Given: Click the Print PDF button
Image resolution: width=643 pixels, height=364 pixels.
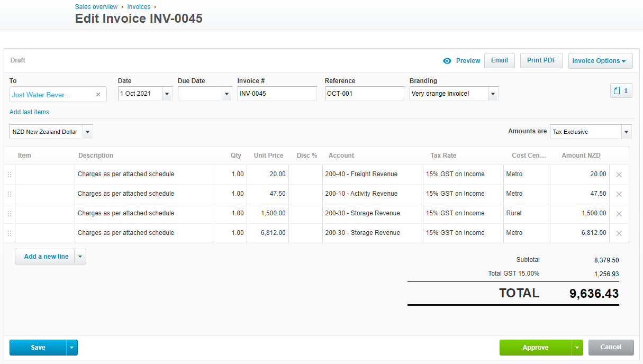Looking at the screenshot, I should tap(541, 60).
